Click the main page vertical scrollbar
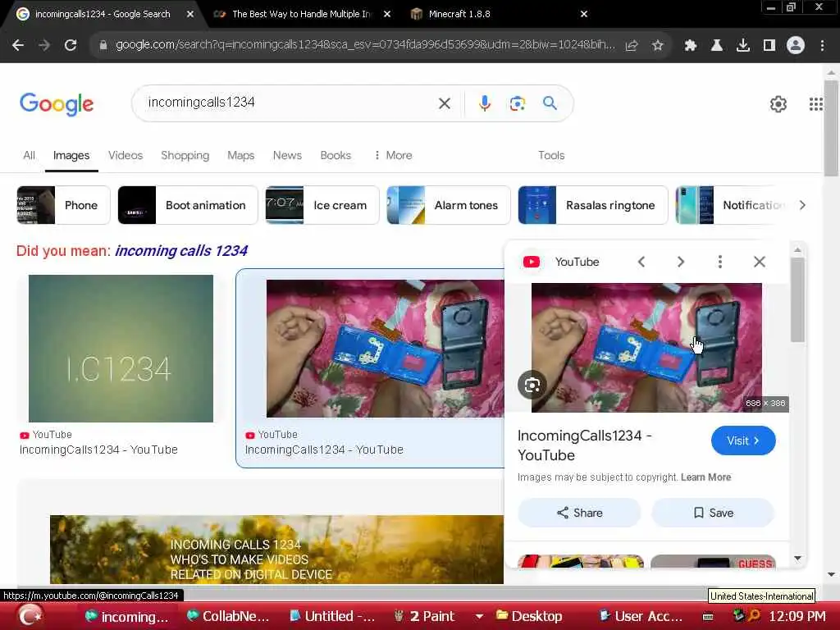This screenshot has height=630, width=840. [x=831, y=129]
